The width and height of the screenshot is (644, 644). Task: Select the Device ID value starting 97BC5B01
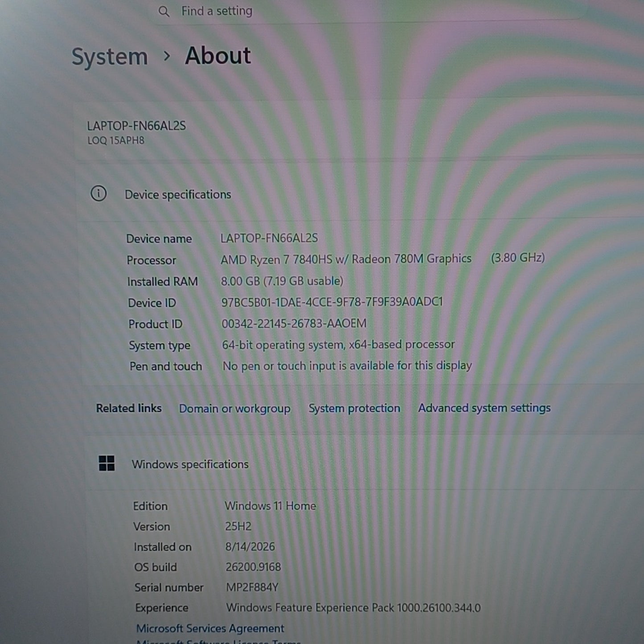coord(332,302)
